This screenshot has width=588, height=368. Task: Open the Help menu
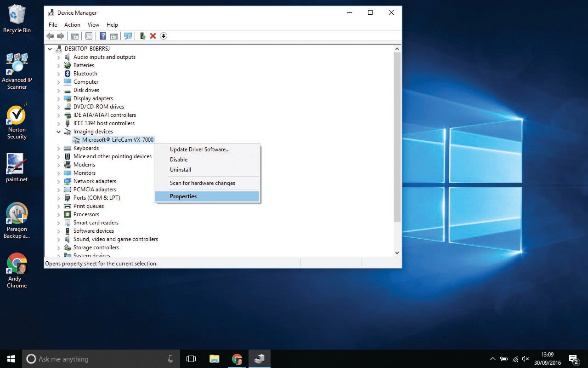tap(112, 25)
